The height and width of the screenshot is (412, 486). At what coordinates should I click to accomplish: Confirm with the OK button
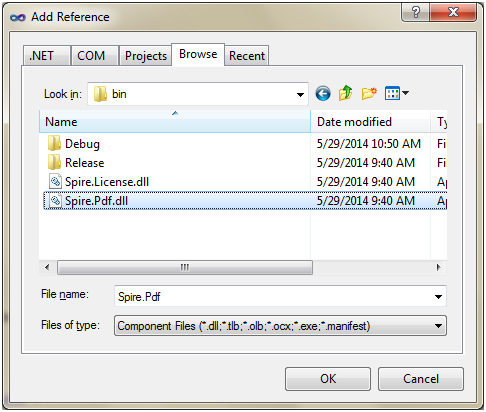328,379
